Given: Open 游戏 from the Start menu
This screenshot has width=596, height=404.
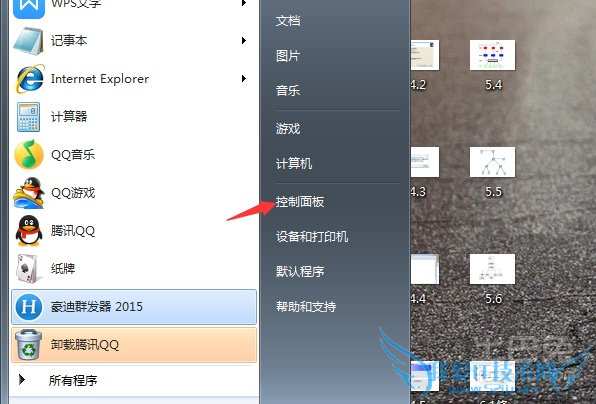Looking at the screenshot, I should (x=288, y=129).
